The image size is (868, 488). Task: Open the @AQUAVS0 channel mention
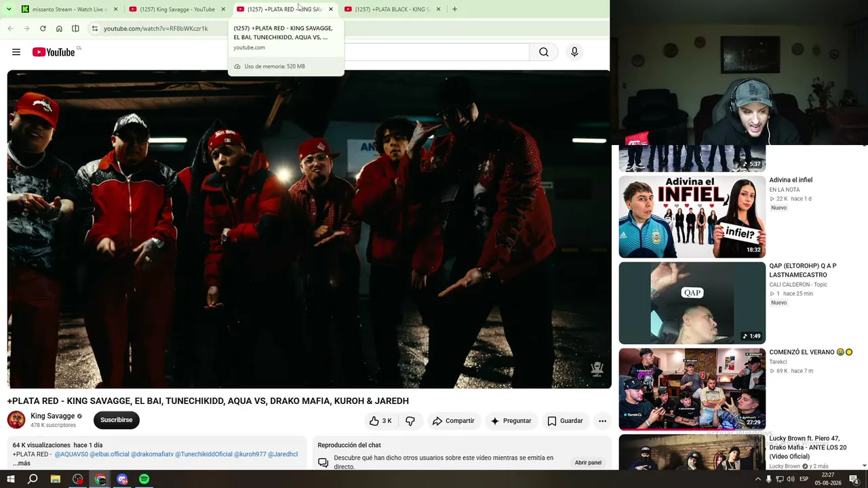pyautogui.click(x=71, y=454)
